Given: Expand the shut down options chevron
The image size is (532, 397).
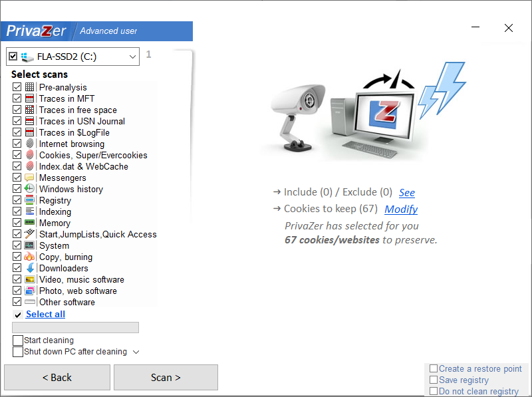Looking at the screenshot, I should 136,352.
